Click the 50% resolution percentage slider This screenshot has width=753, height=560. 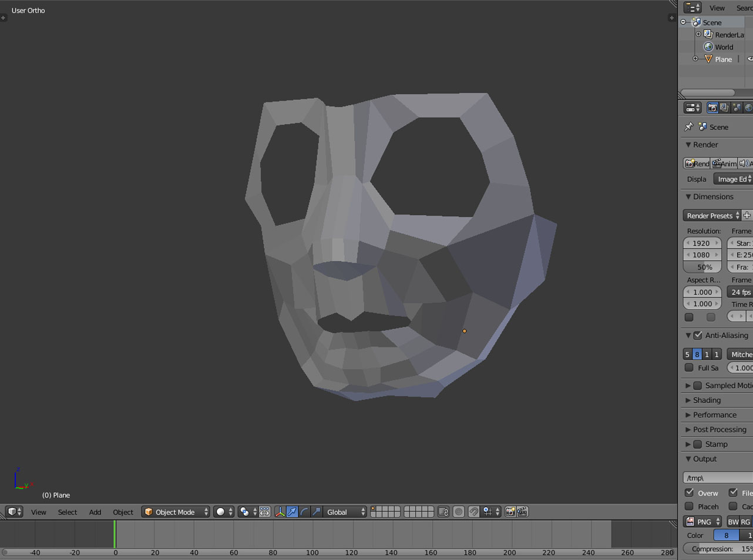702,267
